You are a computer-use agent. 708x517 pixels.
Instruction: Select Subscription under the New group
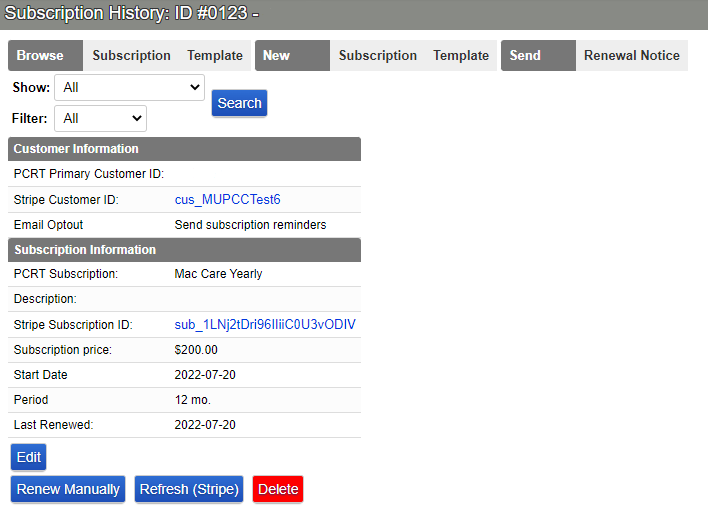[x=377, y=56]
